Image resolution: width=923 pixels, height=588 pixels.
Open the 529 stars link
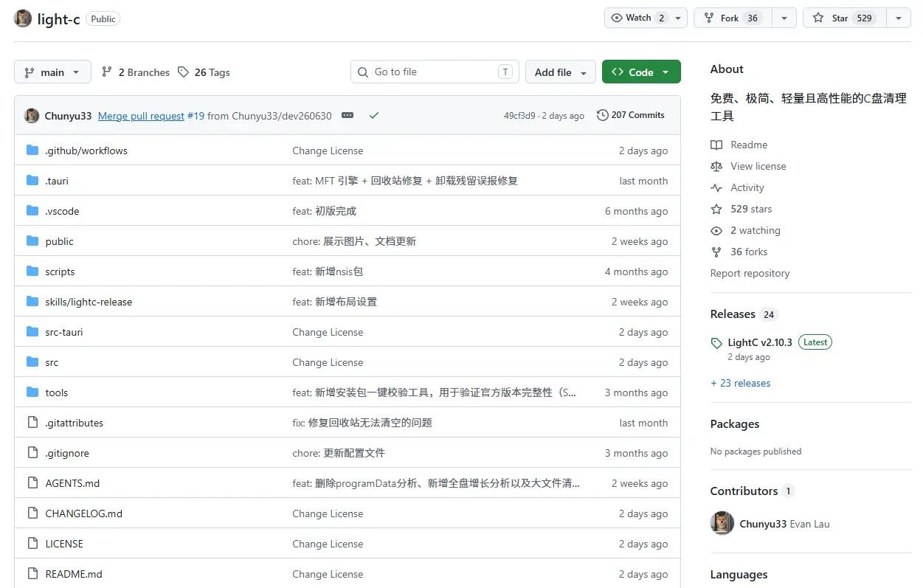pyautogui.click(x=741, y=209)
